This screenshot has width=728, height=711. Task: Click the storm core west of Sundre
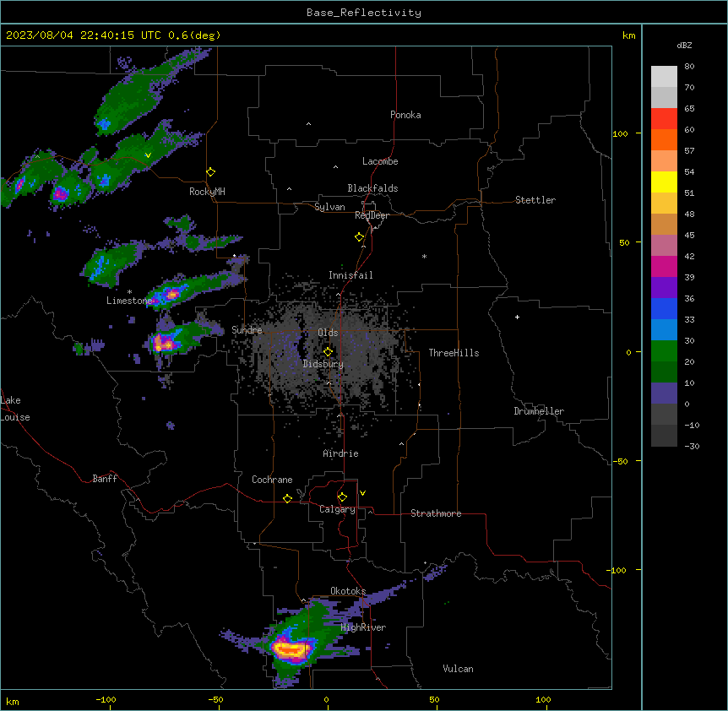164,344
